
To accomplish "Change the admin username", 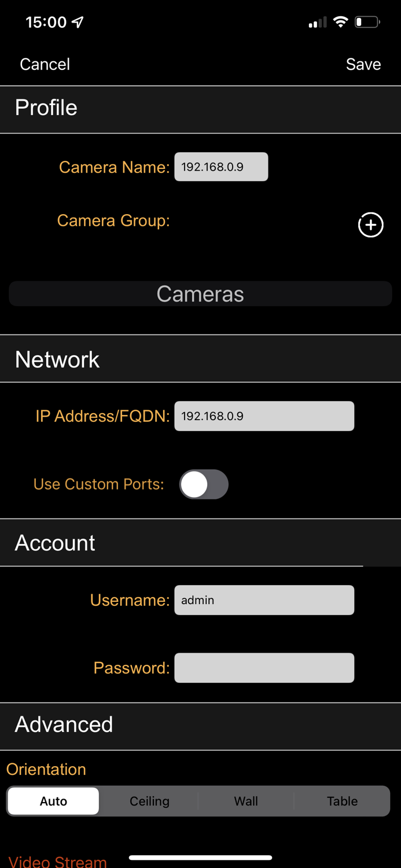I will (264, 600).
